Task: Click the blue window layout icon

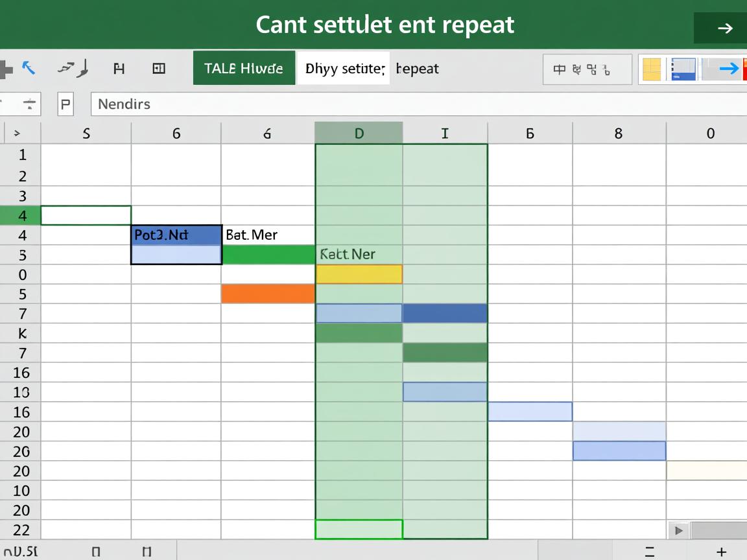Action: [x=683, y=69]
